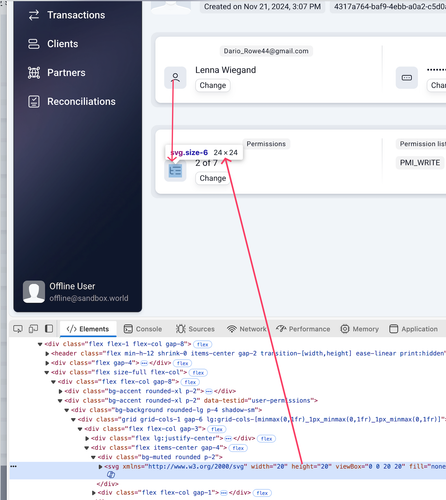The width and height of the screenshot is (446, 500).
Task: Collapse the div flex size-full flex-col node
Action: tap(47, 372)
